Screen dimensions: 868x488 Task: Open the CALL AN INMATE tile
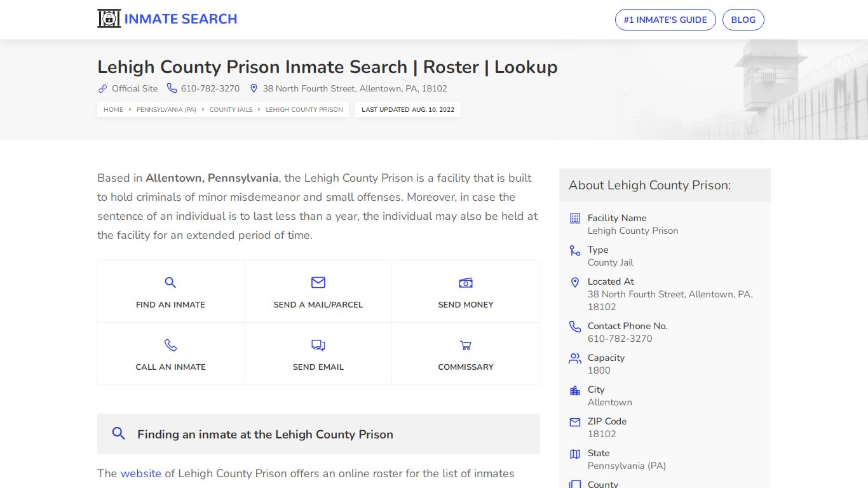coord(170,353)
